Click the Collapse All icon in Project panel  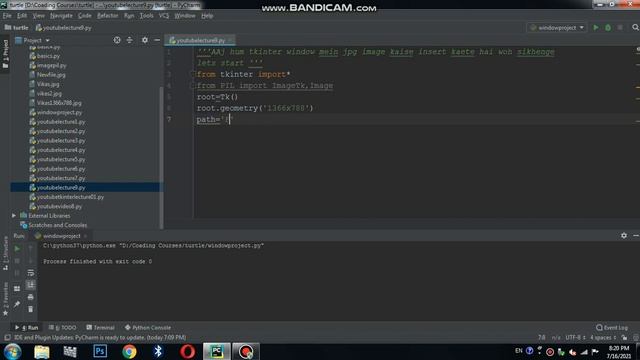129,40
